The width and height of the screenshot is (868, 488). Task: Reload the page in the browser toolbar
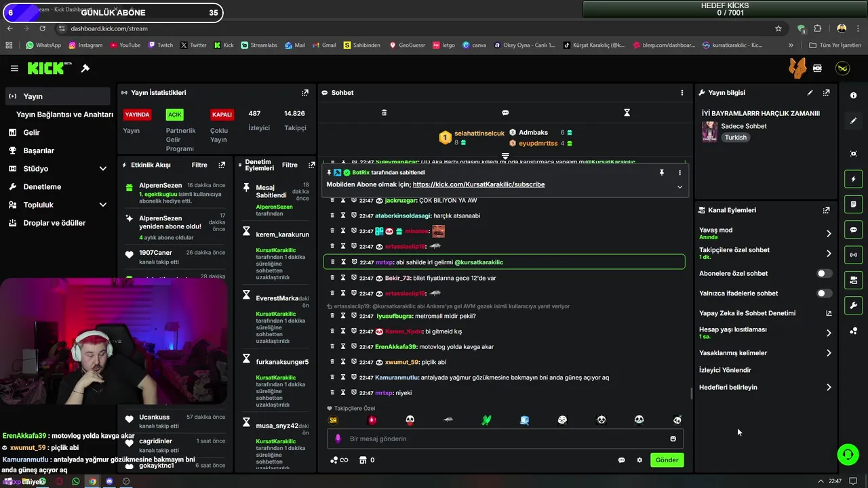(42, 28)
